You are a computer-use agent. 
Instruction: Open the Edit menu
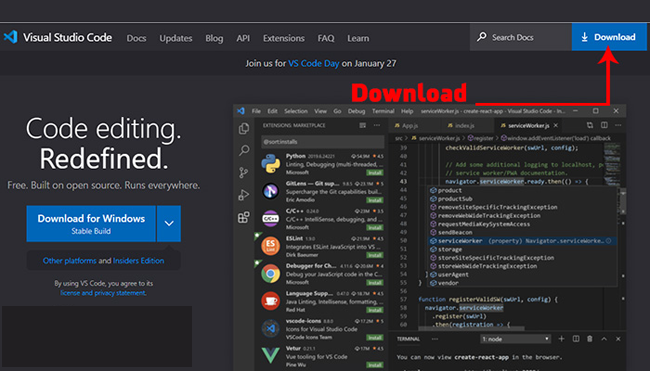(272, 111)
